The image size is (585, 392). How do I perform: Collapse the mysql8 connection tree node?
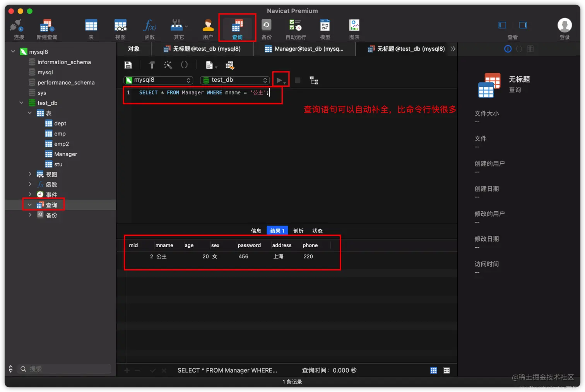13,51
